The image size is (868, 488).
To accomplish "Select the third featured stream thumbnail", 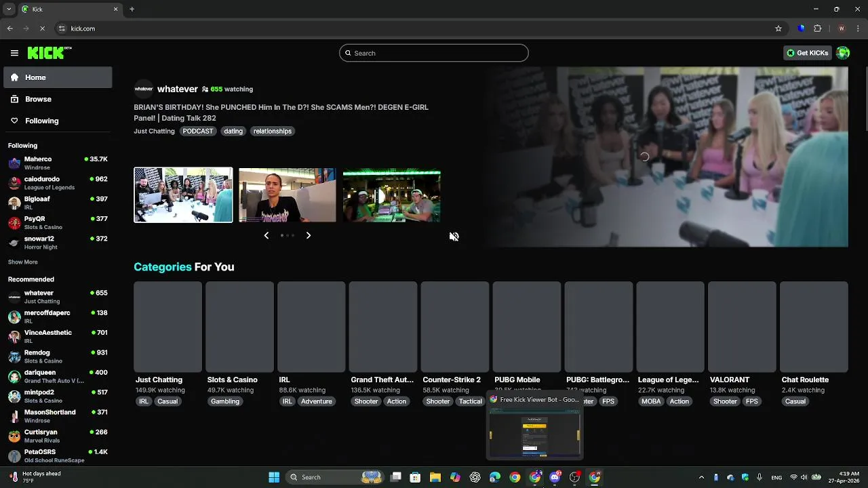I will coord(392,195).
